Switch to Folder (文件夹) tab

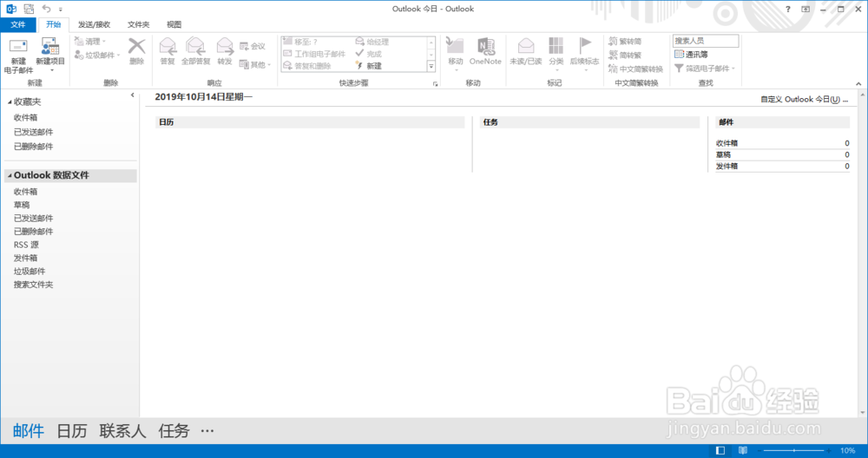pyautogui.click(x=138, y=24)
